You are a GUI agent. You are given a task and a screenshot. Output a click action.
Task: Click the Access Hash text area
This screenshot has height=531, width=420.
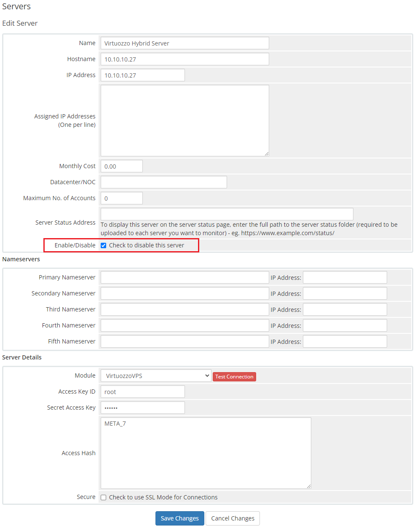(206, 453)
